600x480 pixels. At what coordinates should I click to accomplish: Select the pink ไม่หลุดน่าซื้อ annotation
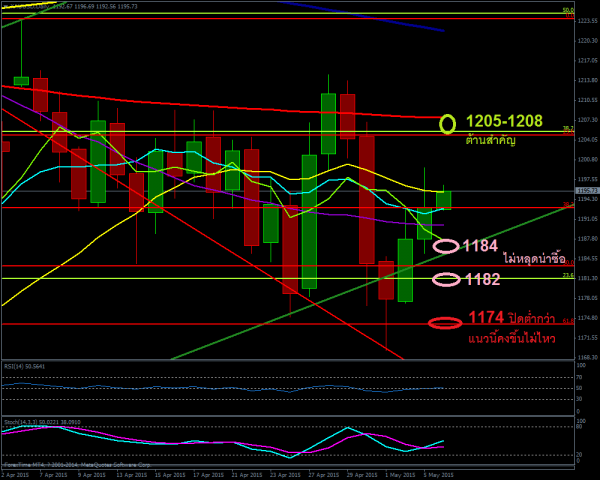point(535,258)
